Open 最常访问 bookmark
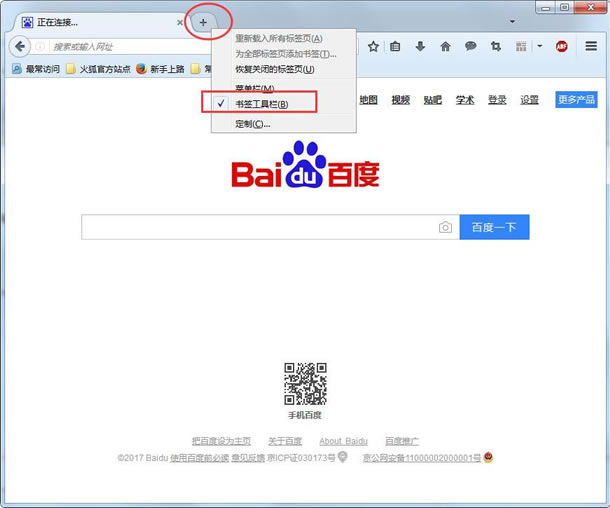The width and height of the screenshot is (610, 508). pos(36,69)
